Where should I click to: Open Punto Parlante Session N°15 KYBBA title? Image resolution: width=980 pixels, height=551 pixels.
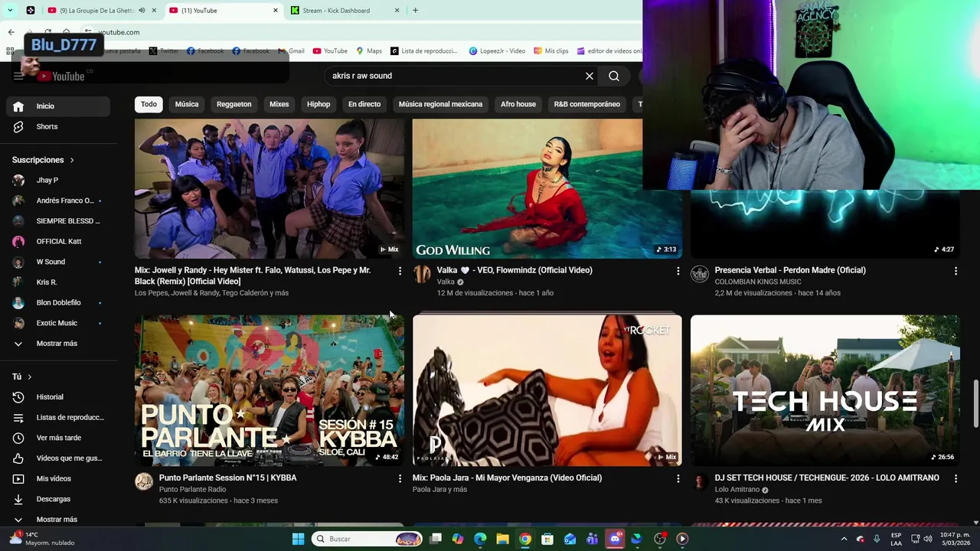(x=227, y=478)
